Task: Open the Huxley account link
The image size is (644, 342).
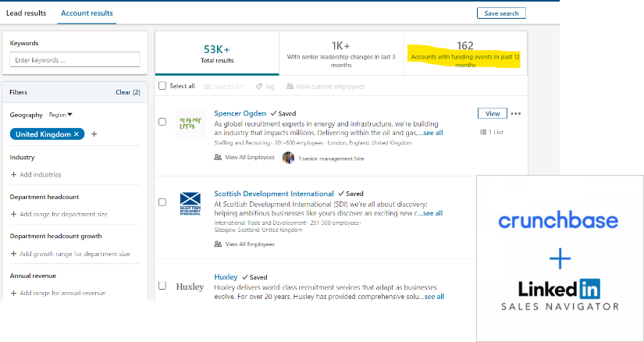Action: tap(226, 277)
